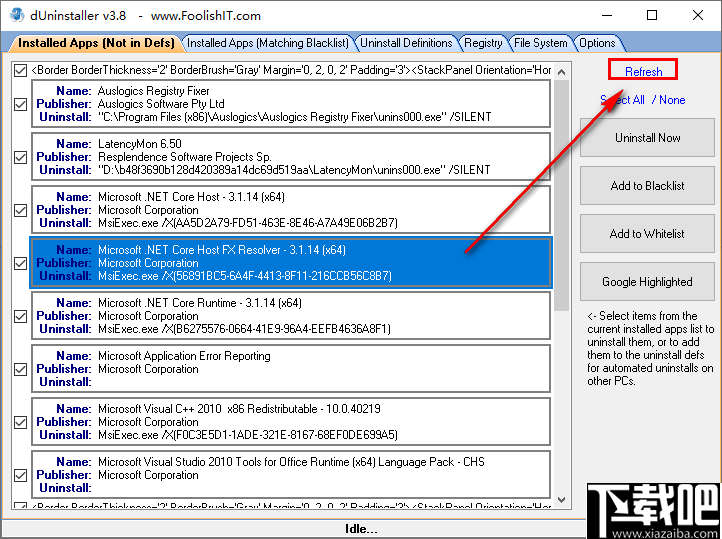Select Visual Studio 2010 Tools for Office Runtime entry

point(291,475)
